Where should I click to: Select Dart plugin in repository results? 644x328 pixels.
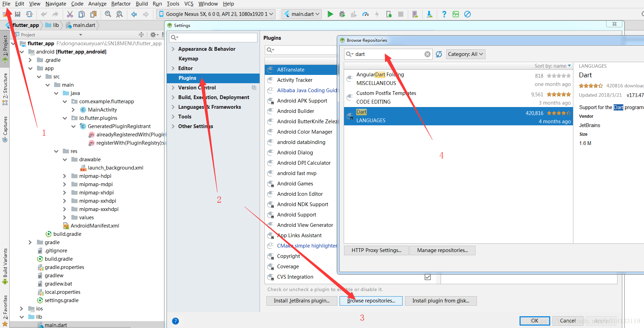click(458, 116)
